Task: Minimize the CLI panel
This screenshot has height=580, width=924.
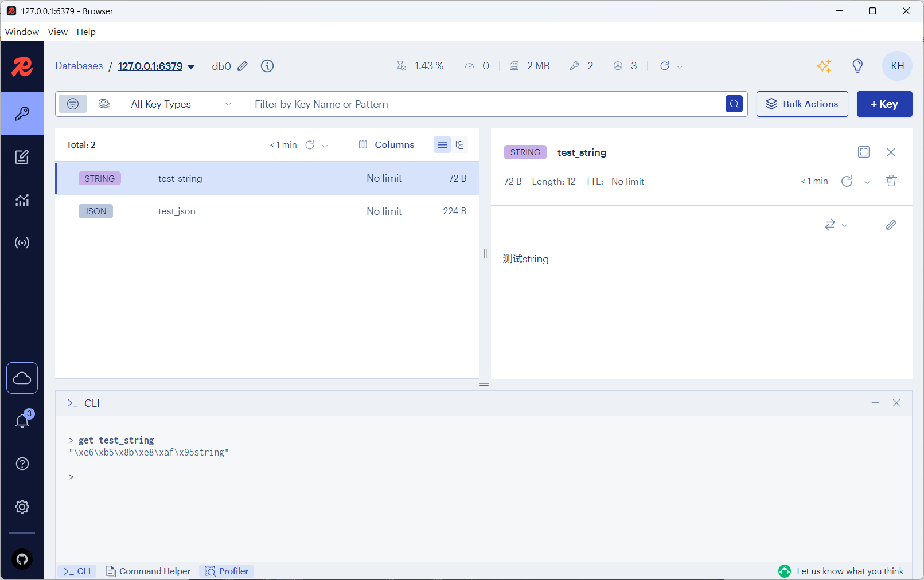Action: (x=875, y=403)
